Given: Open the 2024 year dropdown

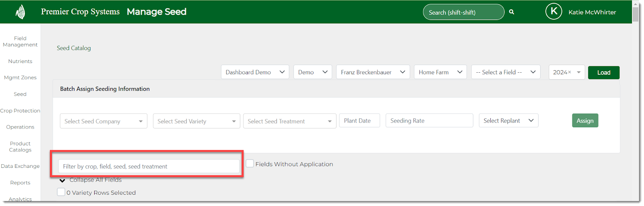Looking at the screenshot, I should [567, 72].
